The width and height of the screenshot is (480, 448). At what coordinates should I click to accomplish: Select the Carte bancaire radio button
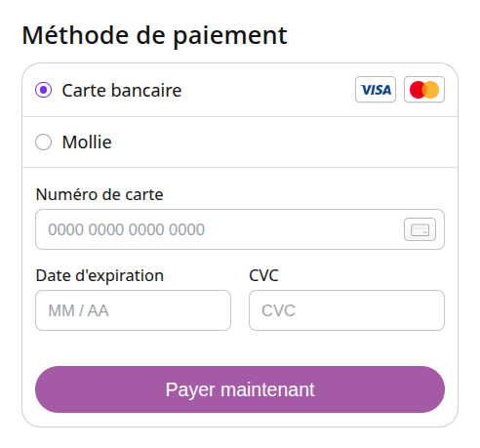coord(43,90)
